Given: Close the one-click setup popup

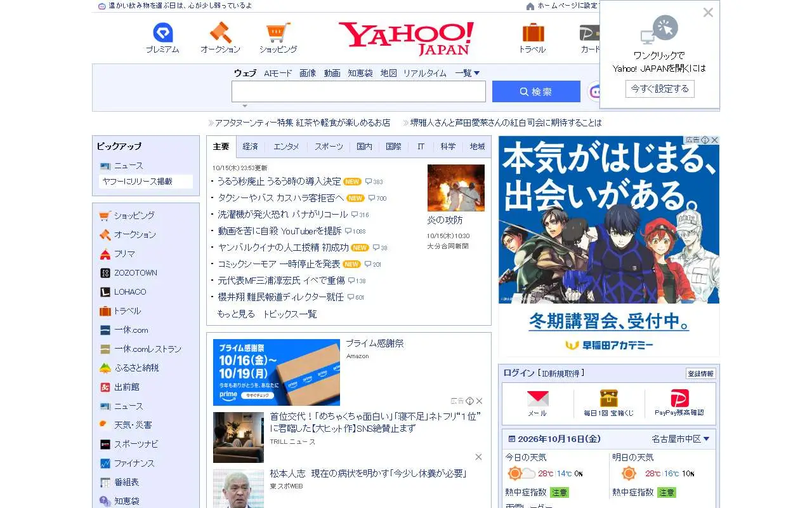Looking at the screenshot, I should [x=708, y=12].
